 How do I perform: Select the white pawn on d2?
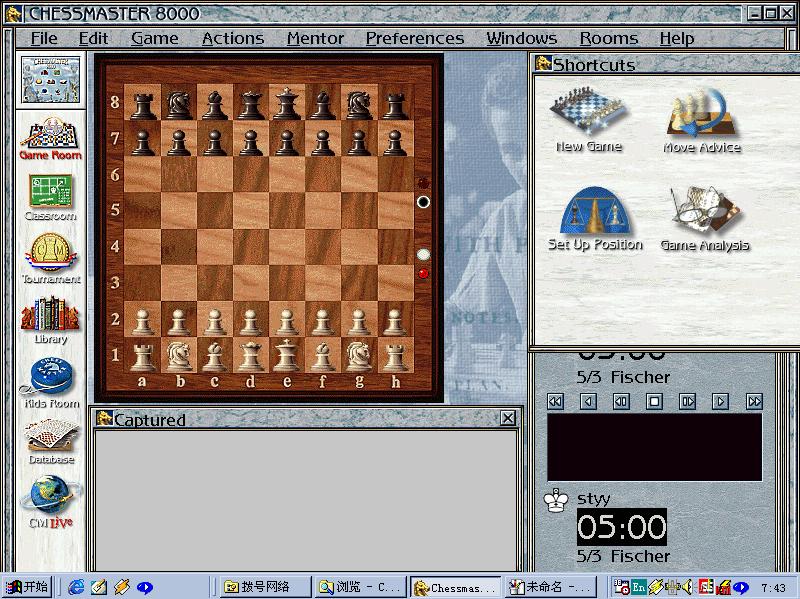(251, 321)
